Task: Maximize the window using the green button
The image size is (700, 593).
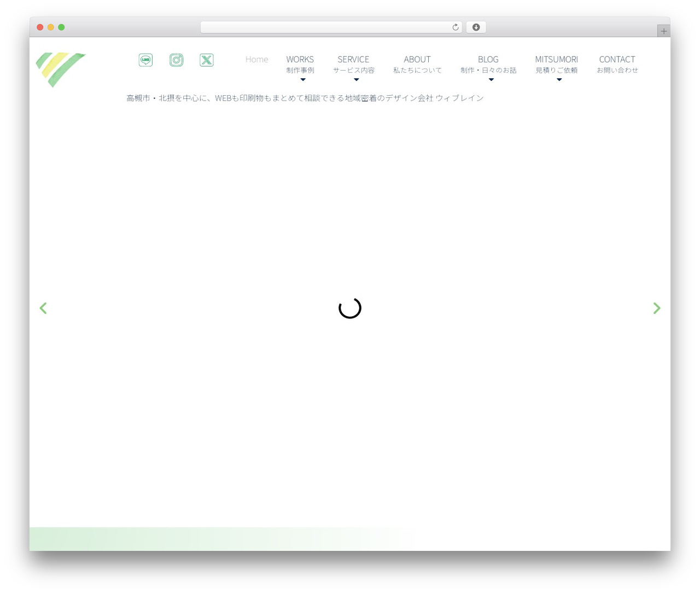Action: click(x=61, y=27)
